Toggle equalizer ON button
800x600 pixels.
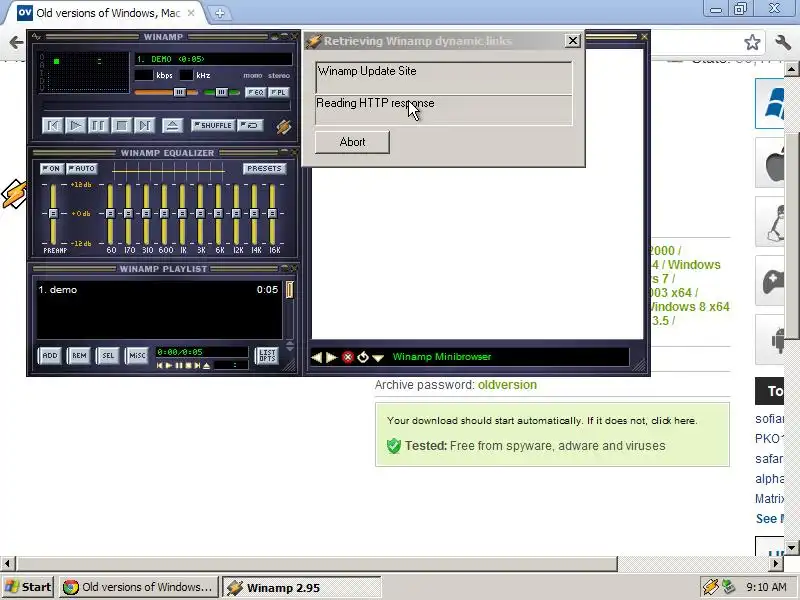tap(52, 168)
